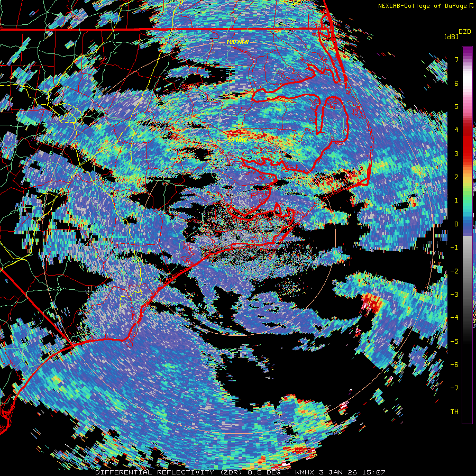476x476 pixels.
Task: Click the KMHX station identifier
Action: tap(305, 472)
